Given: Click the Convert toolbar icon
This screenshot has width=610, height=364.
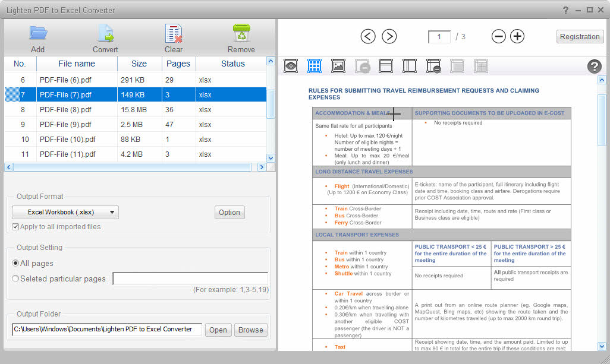Looking at the screenshot, I should 105,33.
